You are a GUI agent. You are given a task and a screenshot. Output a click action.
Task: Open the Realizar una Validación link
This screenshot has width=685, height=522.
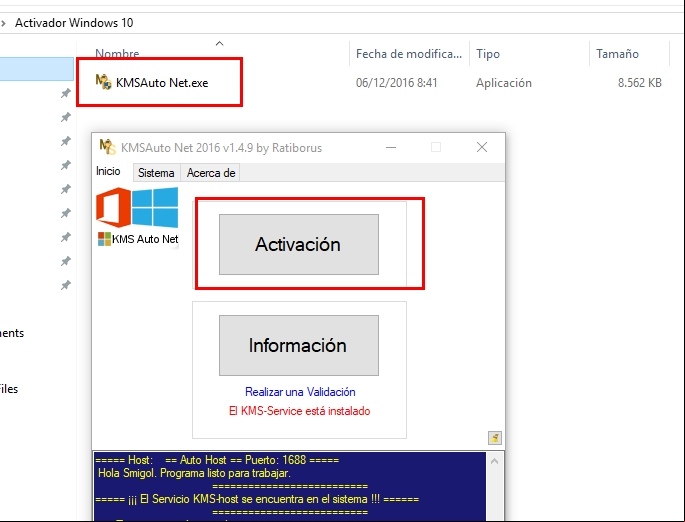tap(300, 392)
